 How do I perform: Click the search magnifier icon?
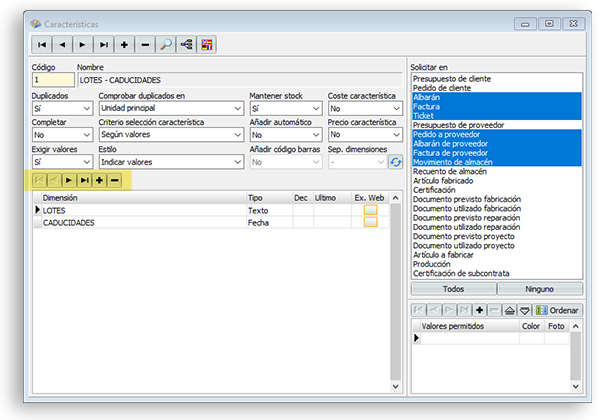pos(166,45)
